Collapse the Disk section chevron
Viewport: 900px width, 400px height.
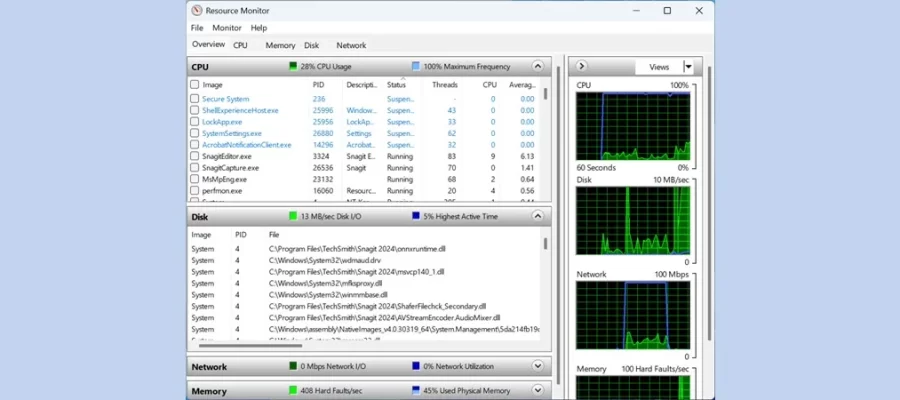(x=537, y=216)
